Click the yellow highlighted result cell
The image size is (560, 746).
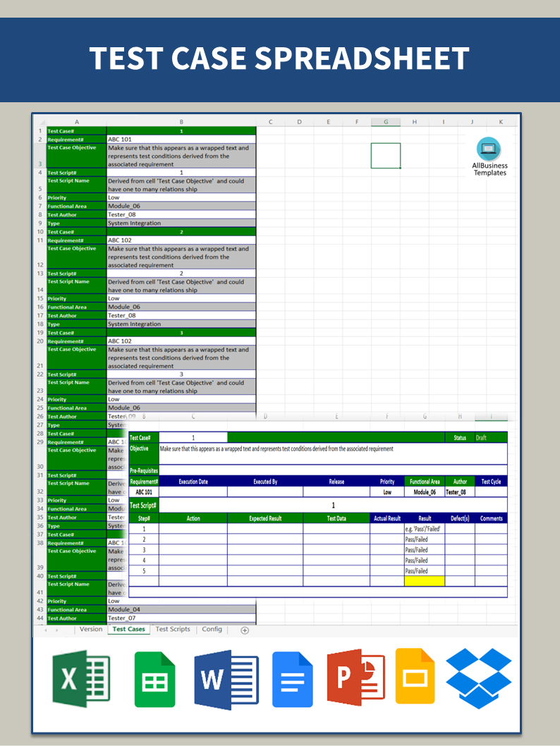[425, 581]
